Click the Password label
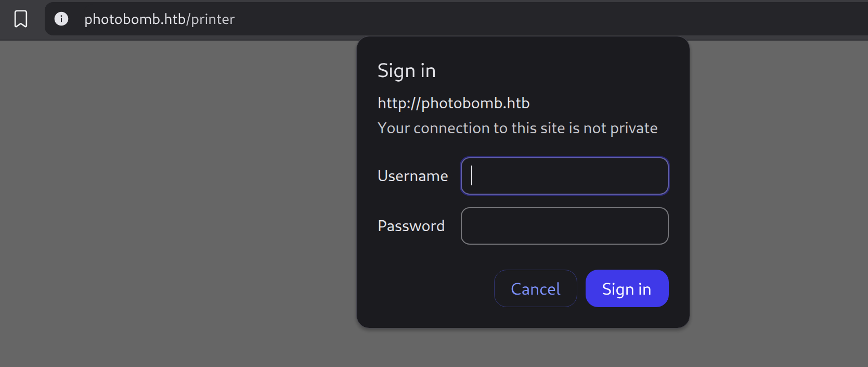This screenshot has height=367, width=868. click(411, 226)
